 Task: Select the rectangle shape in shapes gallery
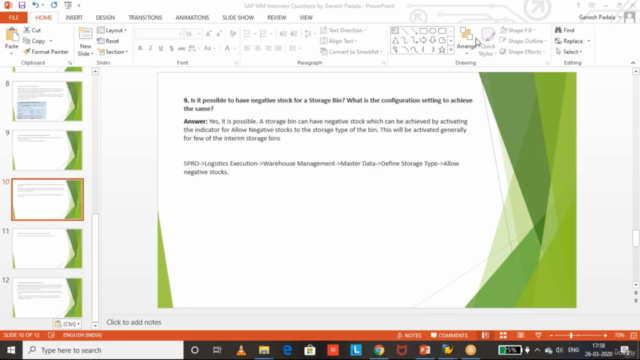[423, 31]
